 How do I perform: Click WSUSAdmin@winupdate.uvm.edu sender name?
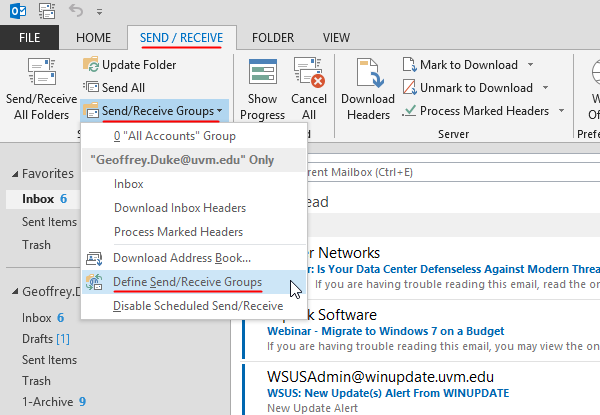380,377
